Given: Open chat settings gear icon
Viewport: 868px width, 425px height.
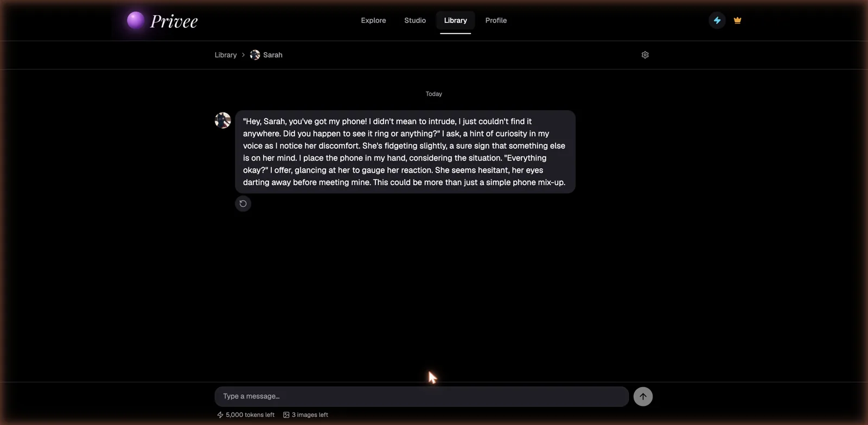Looking at the screenshot, I should (645, 55).
